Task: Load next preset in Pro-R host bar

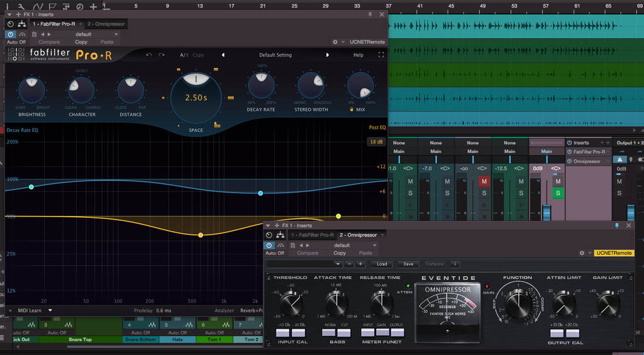Action: point(49,35)
